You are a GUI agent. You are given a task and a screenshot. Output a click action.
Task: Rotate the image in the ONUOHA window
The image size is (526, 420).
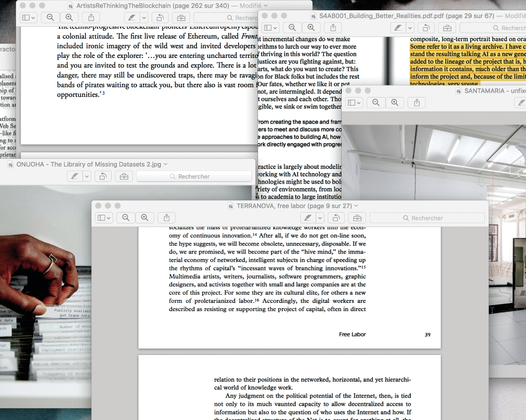coord(103,176)
